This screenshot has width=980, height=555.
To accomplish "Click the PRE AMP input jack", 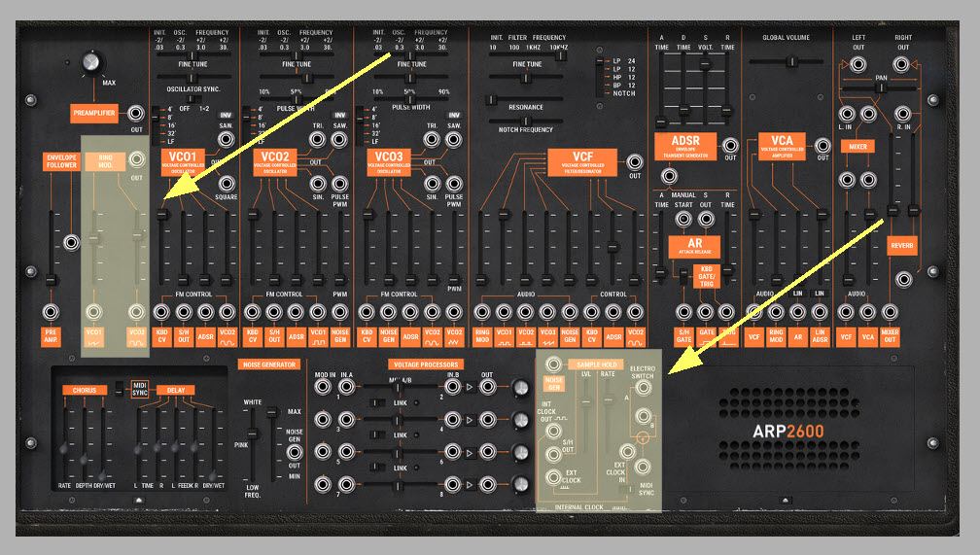I will tap(51, 312).
